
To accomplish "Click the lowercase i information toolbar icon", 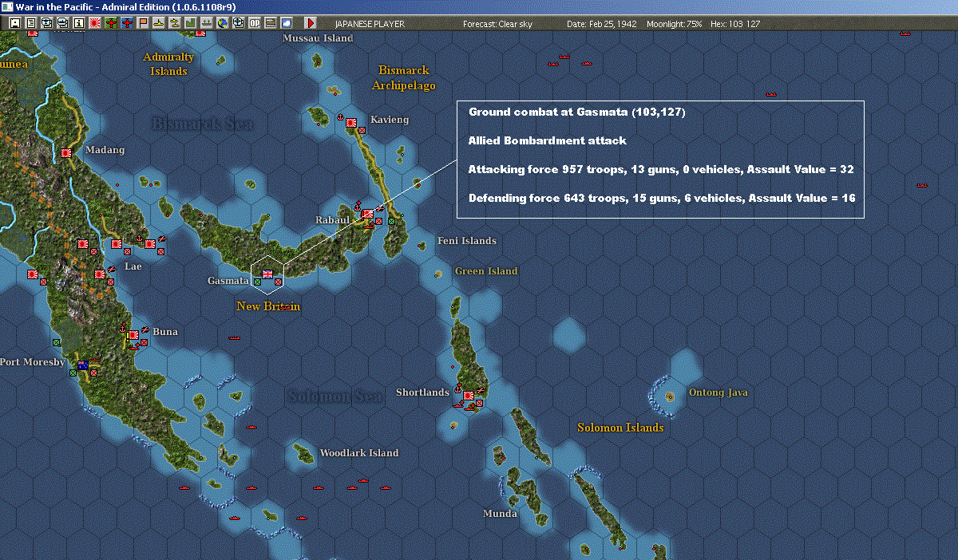I will [79, 23].
